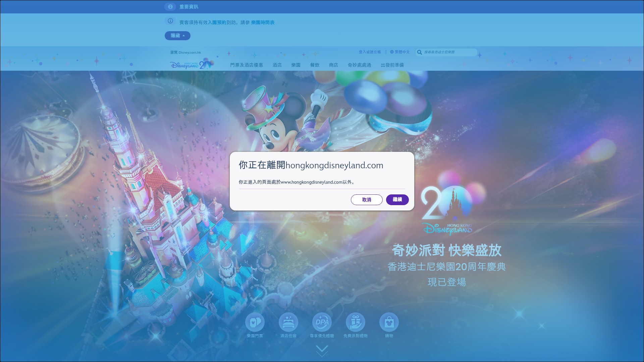Click the 免費派對禮物 gift icon

click(356, 322)
